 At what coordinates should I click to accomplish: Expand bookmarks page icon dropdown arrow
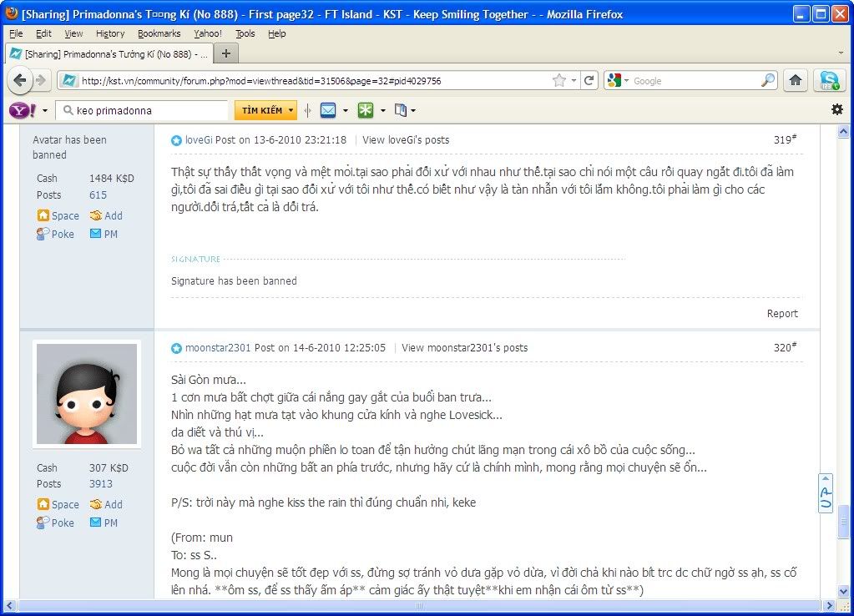coord(413,110)
